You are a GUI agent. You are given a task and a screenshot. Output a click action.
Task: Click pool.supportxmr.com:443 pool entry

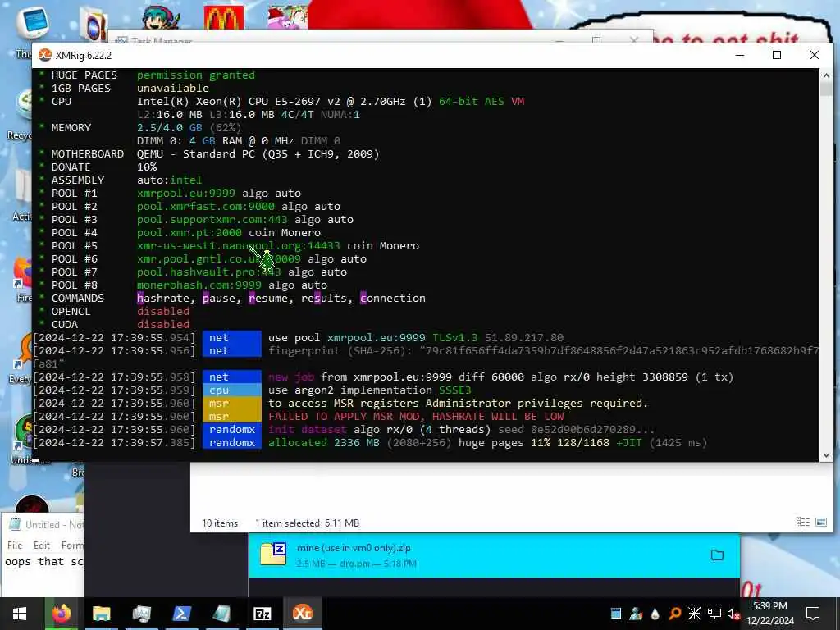[212, 220]
